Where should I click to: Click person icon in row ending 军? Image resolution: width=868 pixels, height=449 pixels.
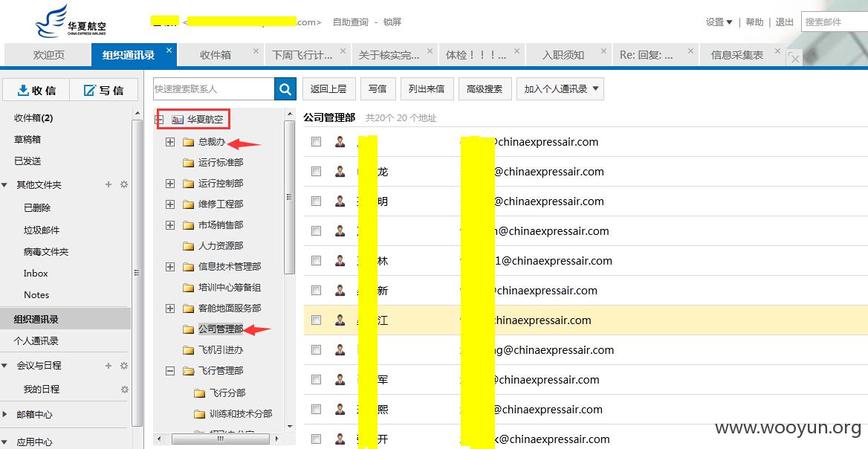coord(340,379)
